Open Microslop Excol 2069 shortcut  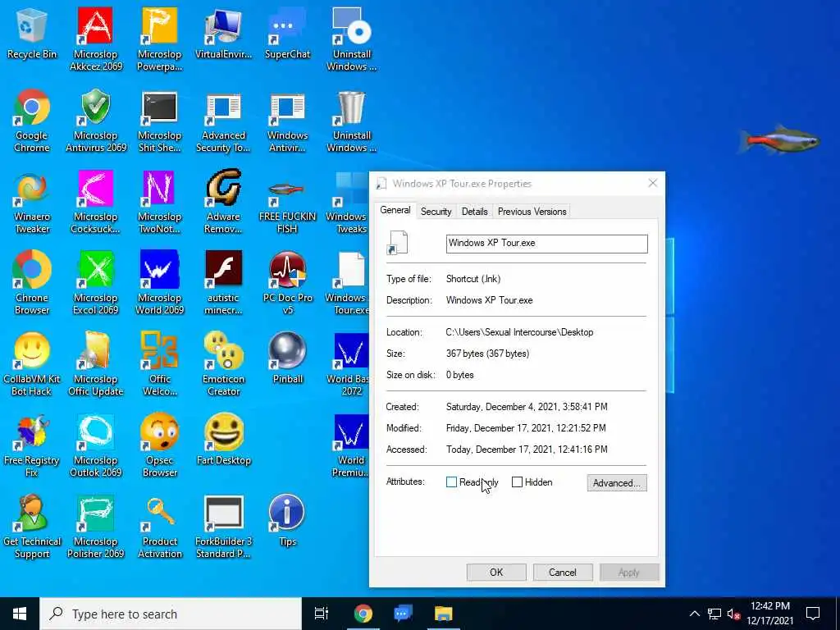click(x=95, y=283)
